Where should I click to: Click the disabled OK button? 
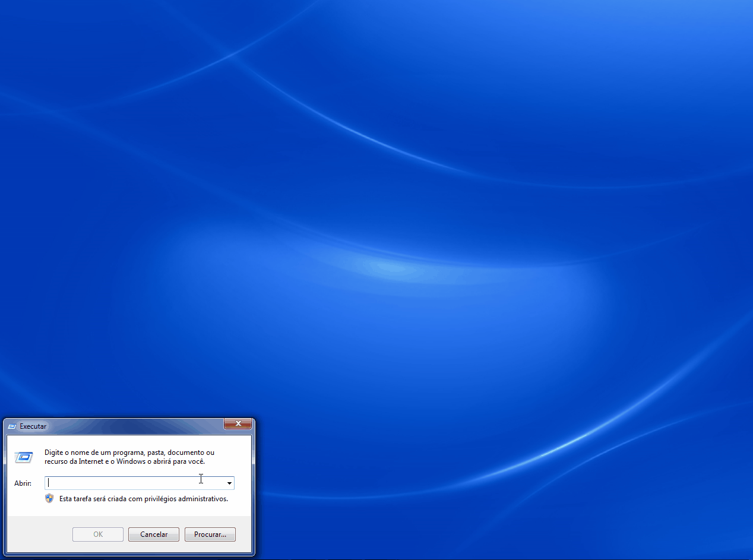tap(98, 534)
